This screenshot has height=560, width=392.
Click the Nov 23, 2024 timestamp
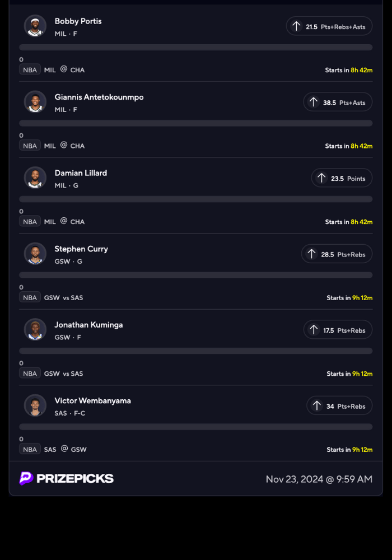coord(319,479)
